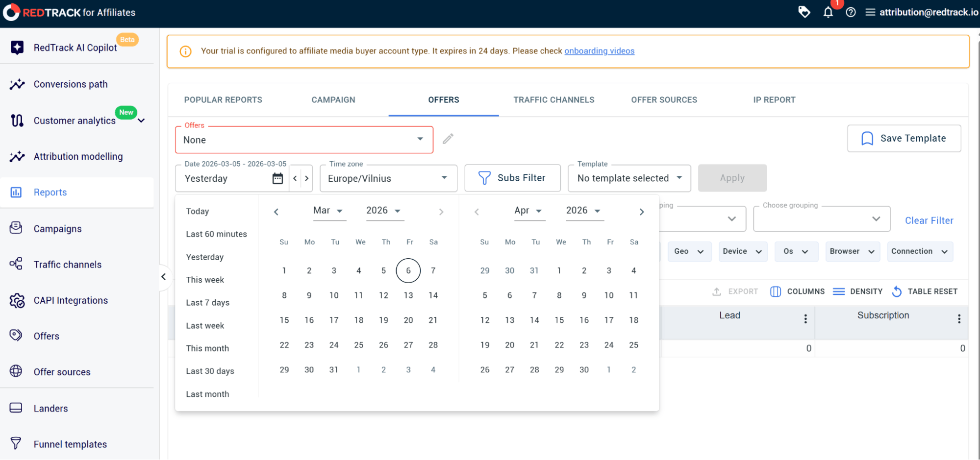Viewport: 980px width, 460px height.
Task: Click the Funnel templates funnel icon
Action: (x=16, y=443)
